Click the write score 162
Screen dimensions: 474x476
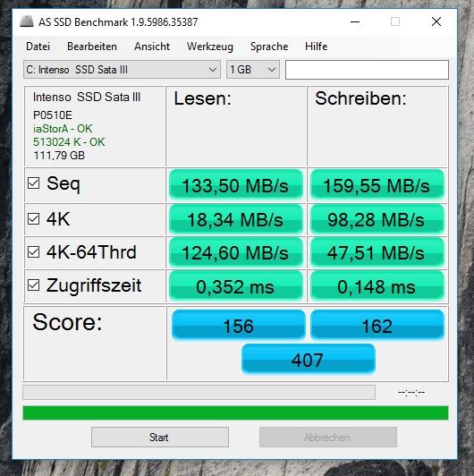pos(377,325)
